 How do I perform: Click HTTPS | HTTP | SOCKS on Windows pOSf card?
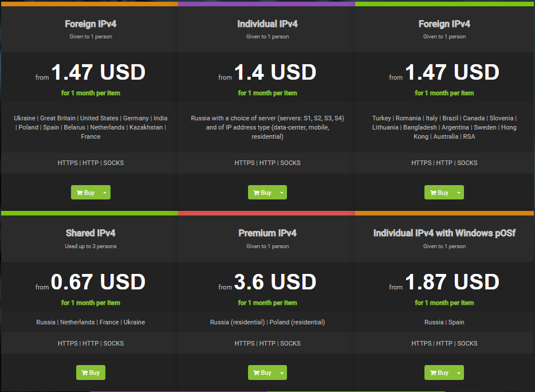pyautogui.click(x=444, y=343)
